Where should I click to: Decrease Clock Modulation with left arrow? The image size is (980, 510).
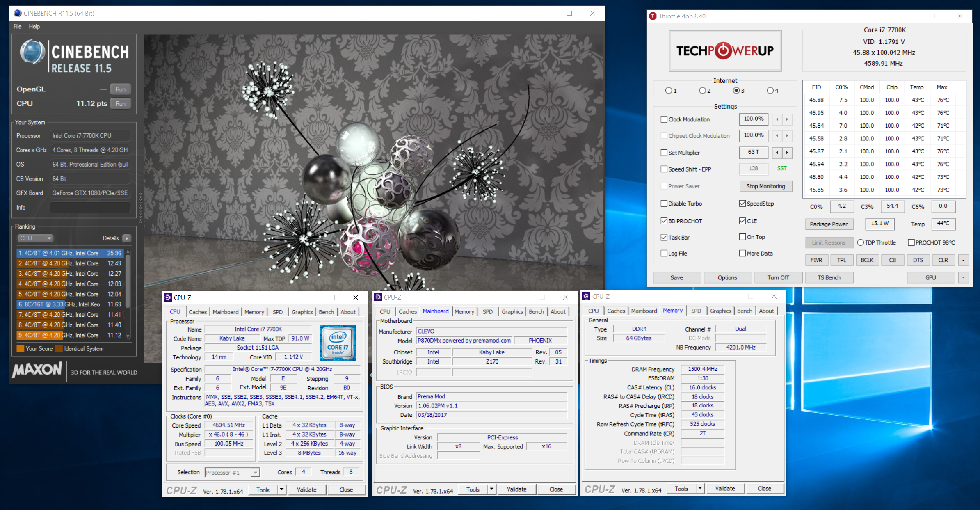point(777,119)
